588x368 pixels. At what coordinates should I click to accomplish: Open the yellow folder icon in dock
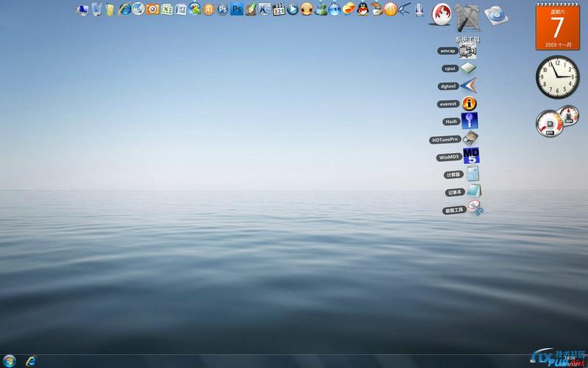click(x=110, y=10)
